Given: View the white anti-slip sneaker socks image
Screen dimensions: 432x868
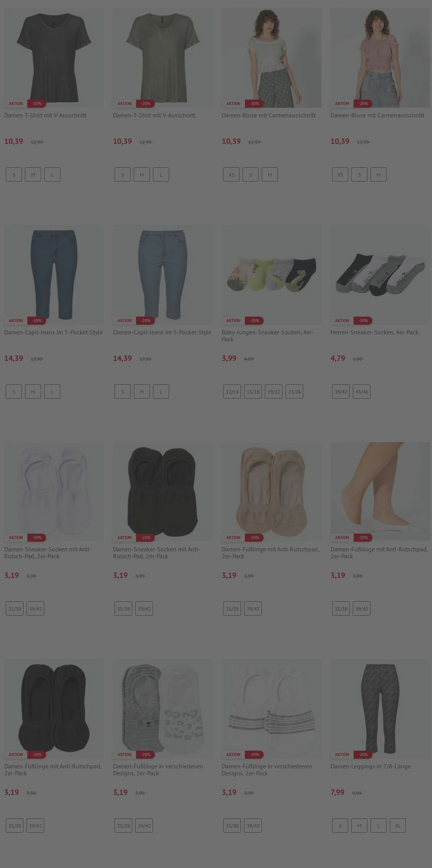Looking at the screenshot, I should 54,492.
